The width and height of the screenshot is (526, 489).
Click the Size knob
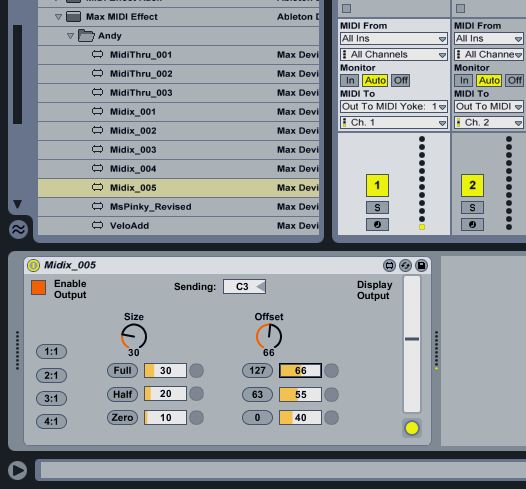tap(134, 336)
